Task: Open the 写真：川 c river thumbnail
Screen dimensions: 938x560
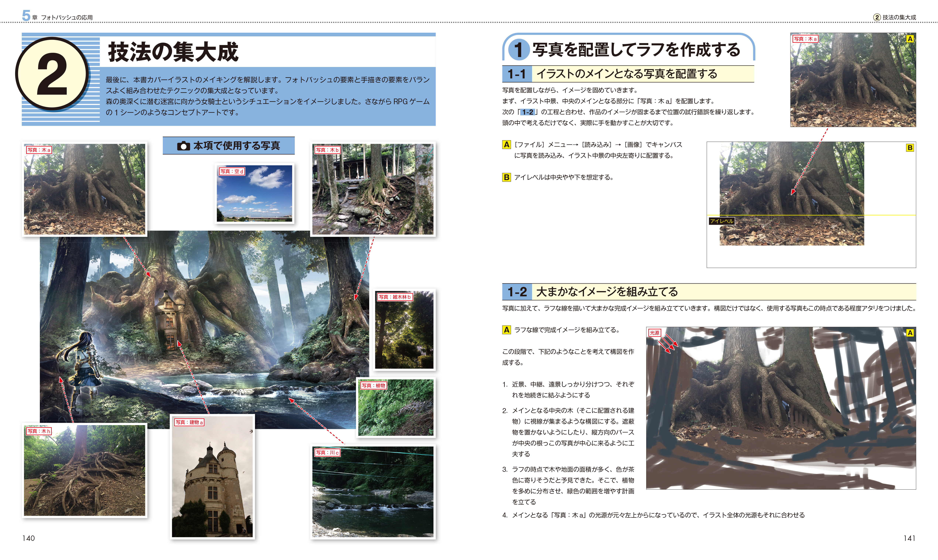Action: click(x=373, y=491)
